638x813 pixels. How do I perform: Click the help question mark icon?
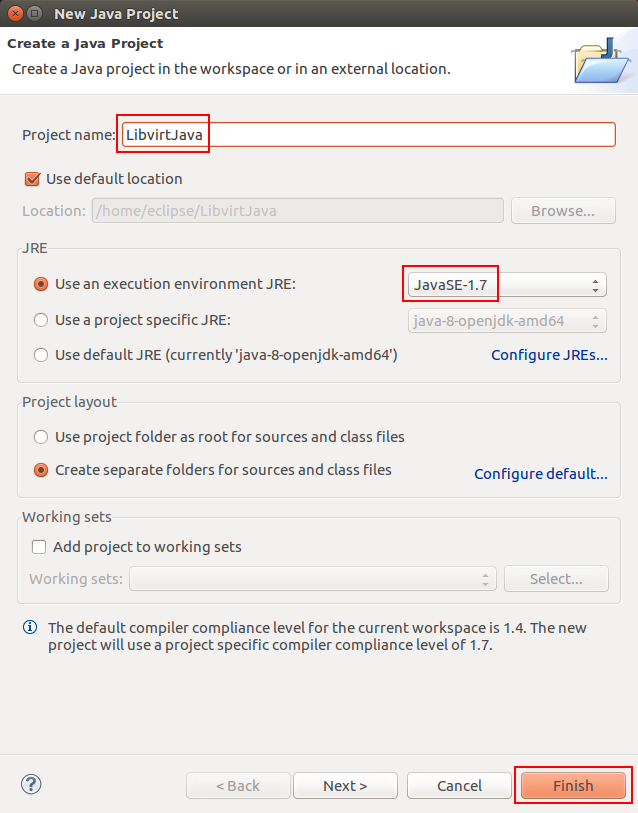coord(31,784)
